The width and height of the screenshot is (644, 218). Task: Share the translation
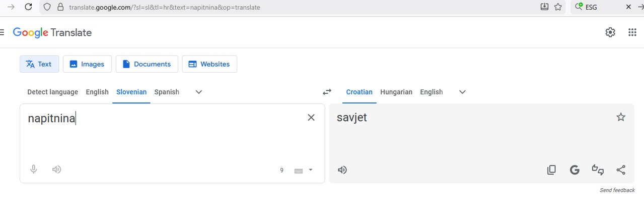pos(621,170)
